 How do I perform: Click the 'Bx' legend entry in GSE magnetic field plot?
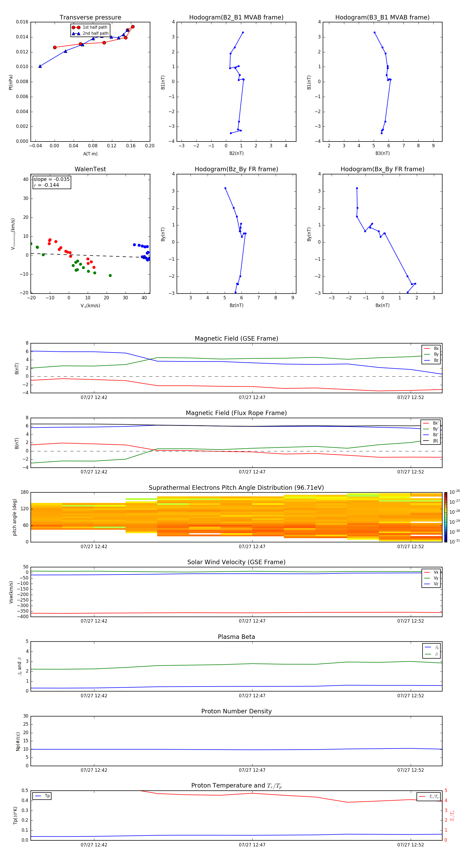click(431, 349)
